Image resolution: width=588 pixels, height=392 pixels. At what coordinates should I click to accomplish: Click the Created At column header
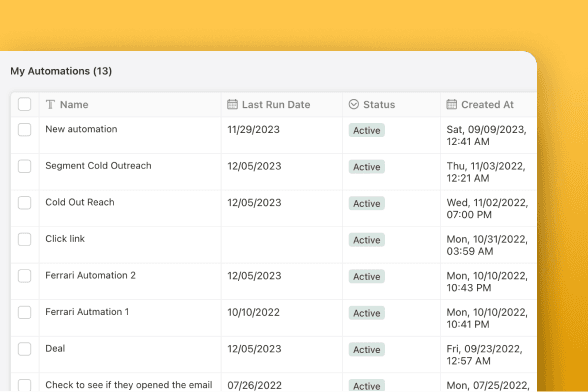click(487, 104)
